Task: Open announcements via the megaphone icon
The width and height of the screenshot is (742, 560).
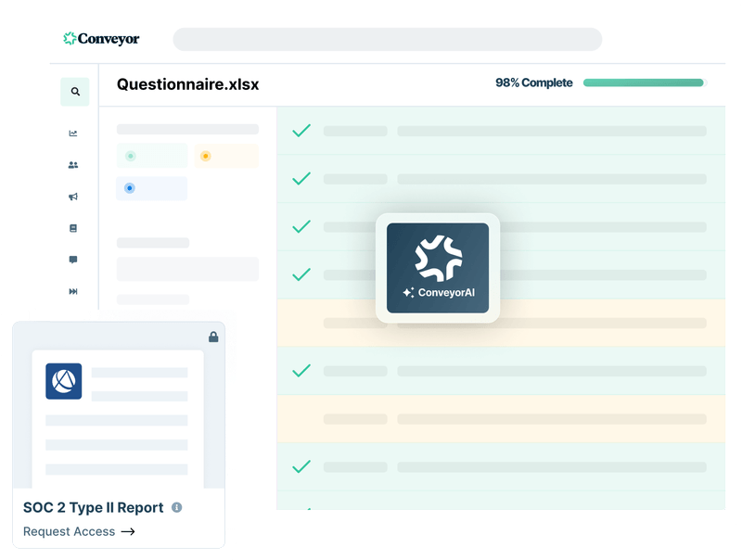Action: [x=74, y=196]
